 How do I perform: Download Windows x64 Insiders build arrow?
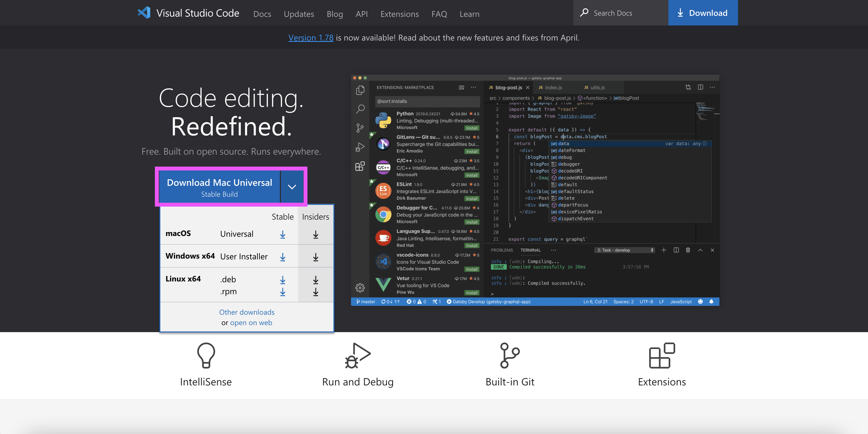pos(315,257)
